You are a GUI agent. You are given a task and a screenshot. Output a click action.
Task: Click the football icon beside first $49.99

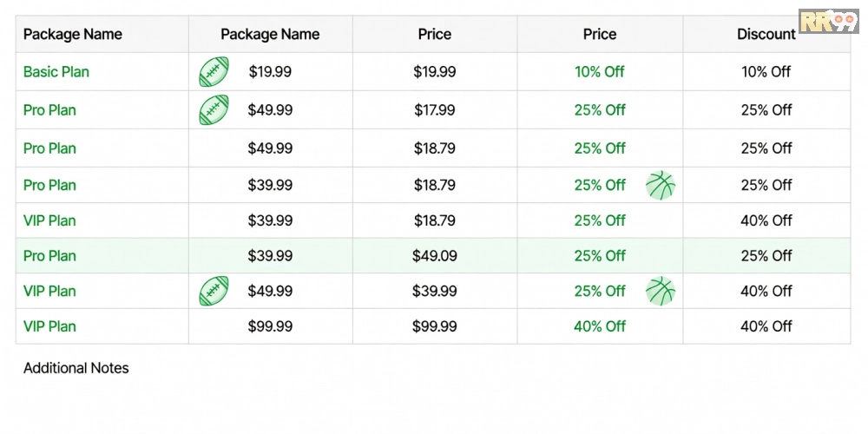coord(214,109)
